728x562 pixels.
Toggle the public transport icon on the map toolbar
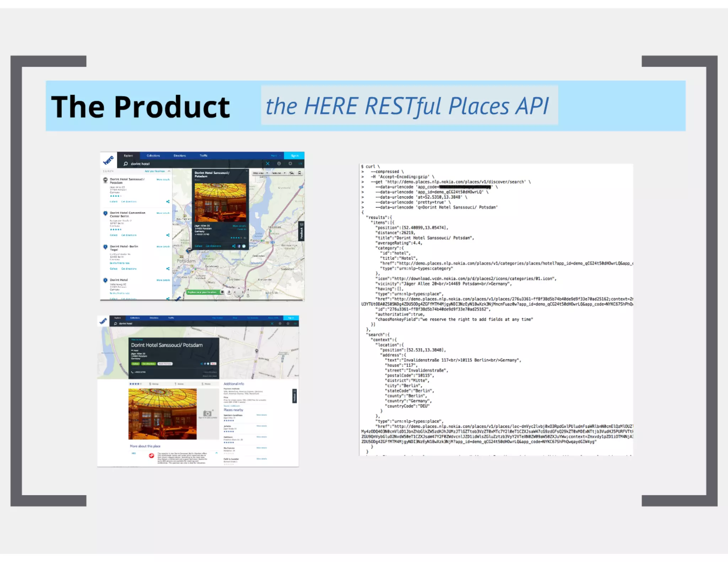tap(299, 173)
